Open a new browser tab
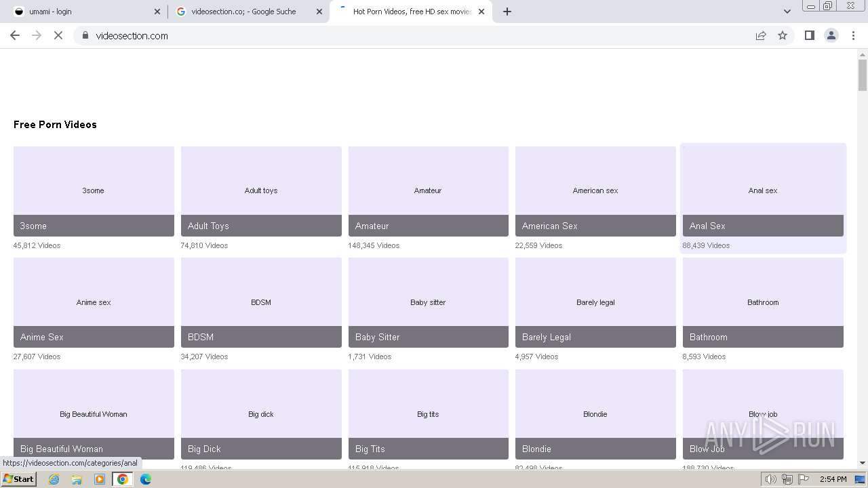The height and width of the screenshot is (488, 868). click(507, 12)
